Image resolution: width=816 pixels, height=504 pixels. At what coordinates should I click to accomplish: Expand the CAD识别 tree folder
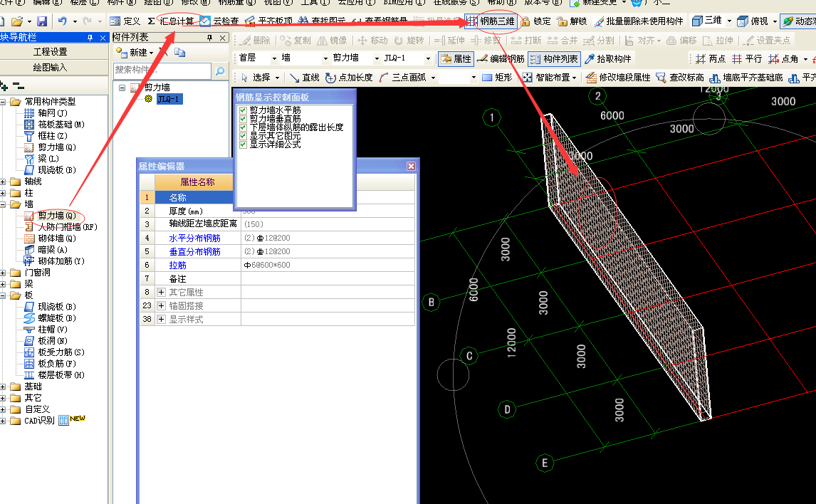coord(3,420)
